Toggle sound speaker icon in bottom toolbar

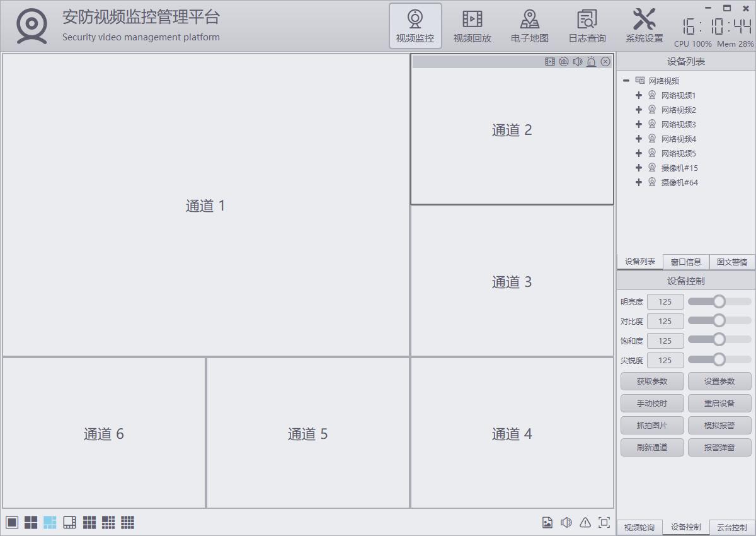pyautogui.click(x=566, y=522)
